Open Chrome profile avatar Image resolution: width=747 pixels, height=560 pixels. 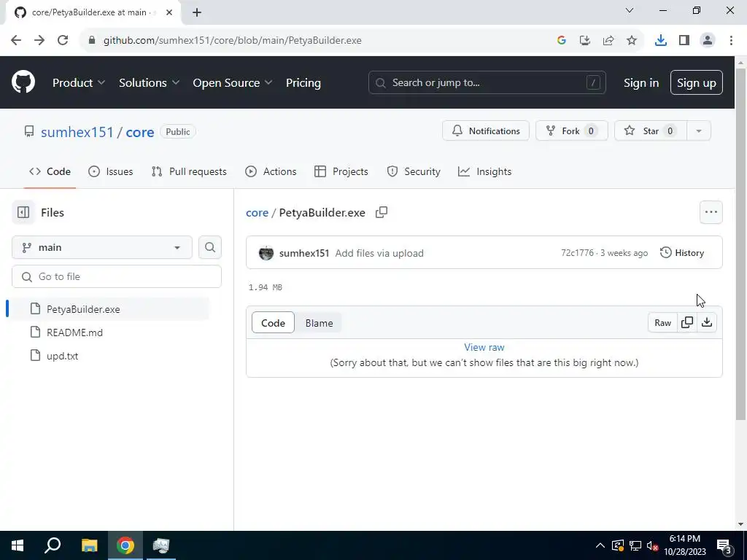coord(708,41)
